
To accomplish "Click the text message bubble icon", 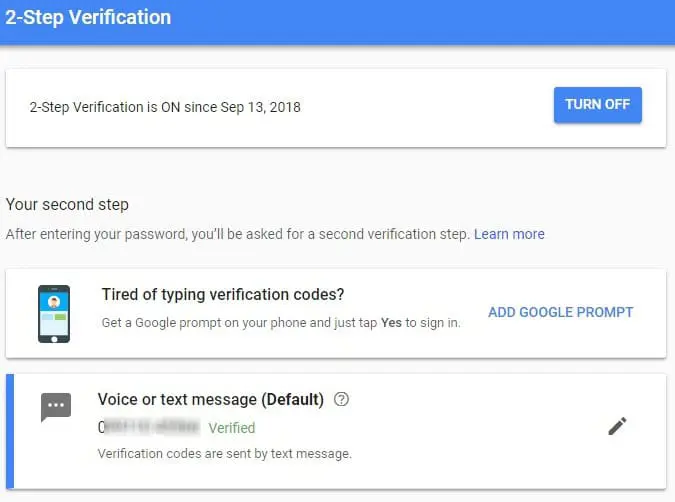I will tap(56, 407).
